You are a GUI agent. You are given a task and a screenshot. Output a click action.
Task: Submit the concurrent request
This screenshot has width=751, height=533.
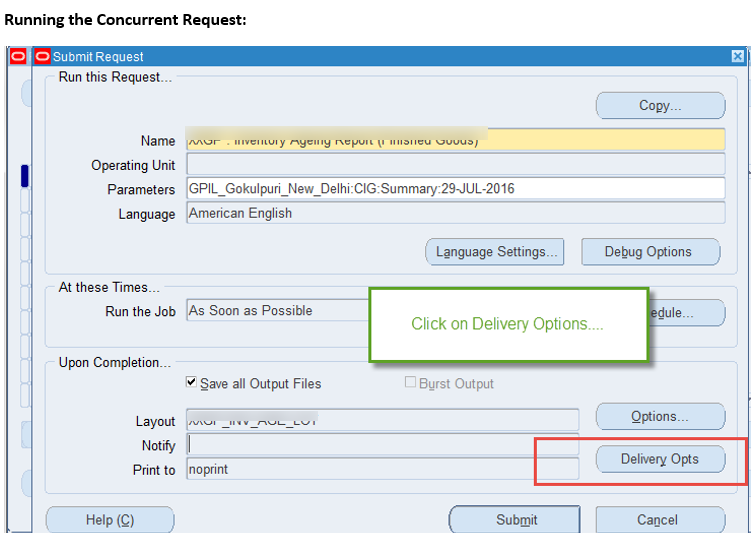tap(515, 520)
